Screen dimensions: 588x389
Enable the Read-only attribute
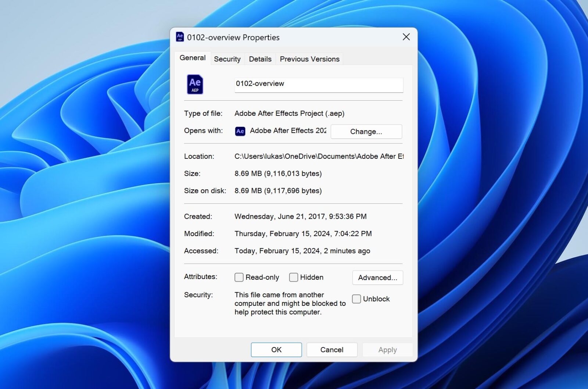click(x=239, y=277)
